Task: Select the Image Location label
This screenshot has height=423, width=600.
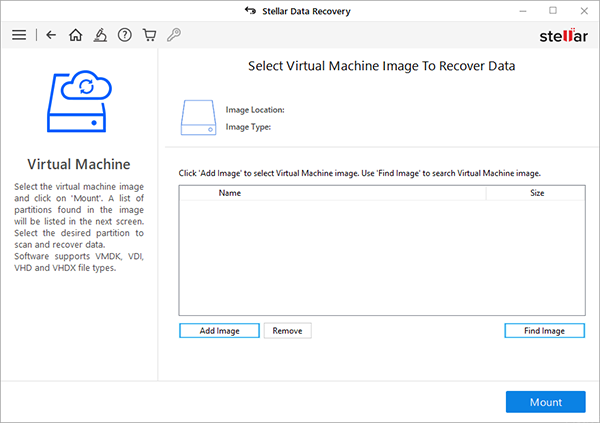Action: (x=255, y=110)
